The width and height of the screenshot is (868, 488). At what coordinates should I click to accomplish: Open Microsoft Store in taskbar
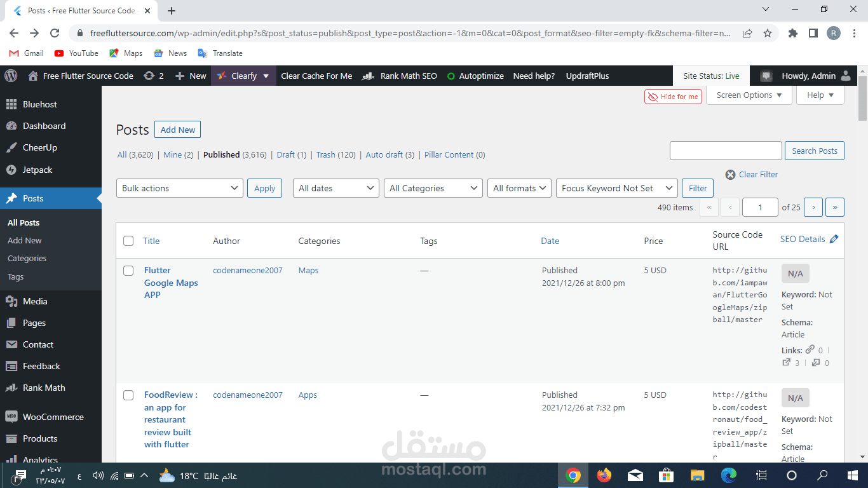pos(667,475)
